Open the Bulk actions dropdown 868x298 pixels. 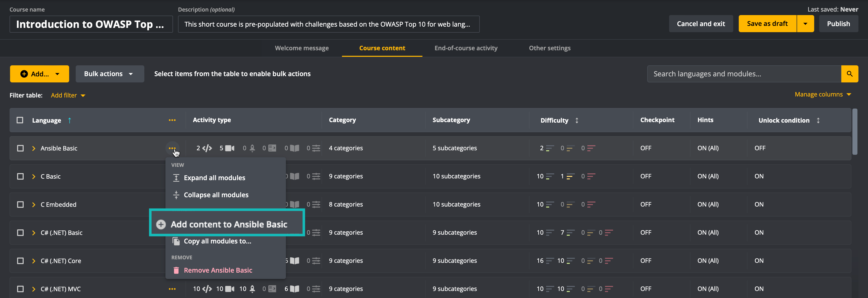[x=110, y=74]
